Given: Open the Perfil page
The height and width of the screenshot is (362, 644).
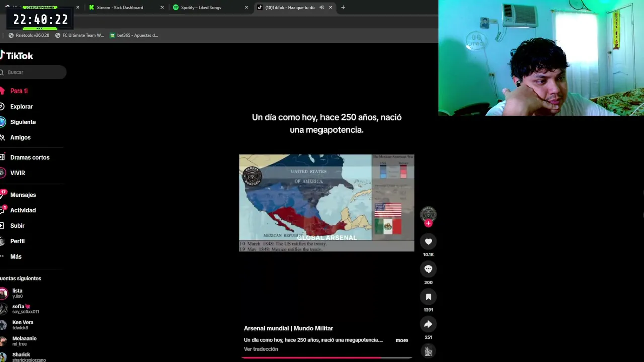Looking at the screenshot, I should (17, 241).
